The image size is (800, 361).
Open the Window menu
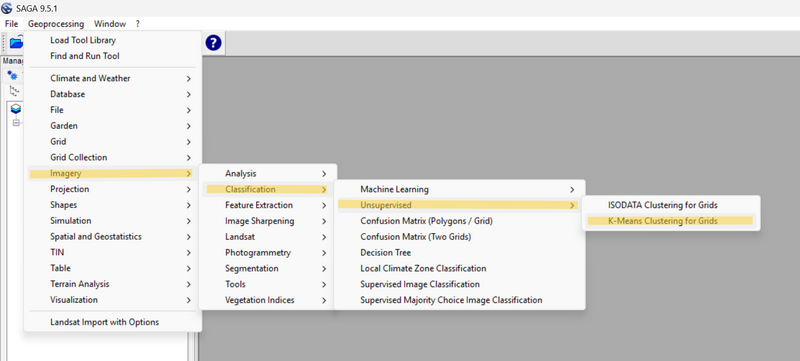pyautogui.click(x=110, y=24)
